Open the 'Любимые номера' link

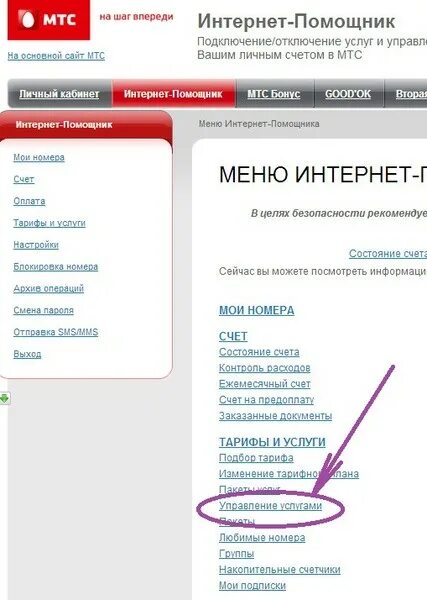262,538
